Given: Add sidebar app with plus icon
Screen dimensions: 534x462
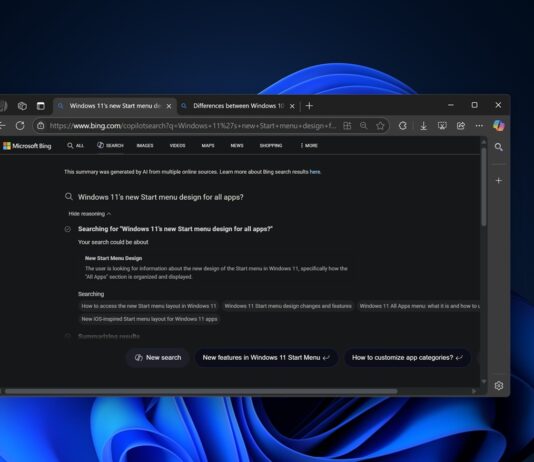Looking at the screenshot, I should tap(499, 180).
